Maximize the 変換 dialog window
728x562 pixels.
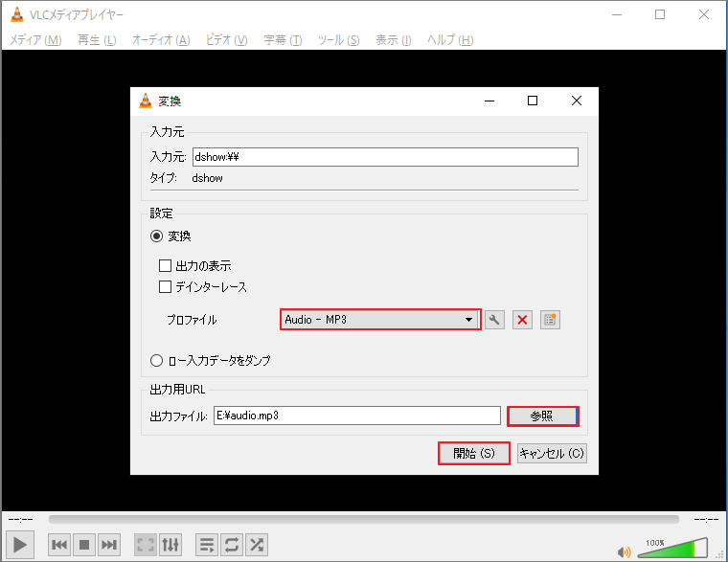click(x=533, y=101)
